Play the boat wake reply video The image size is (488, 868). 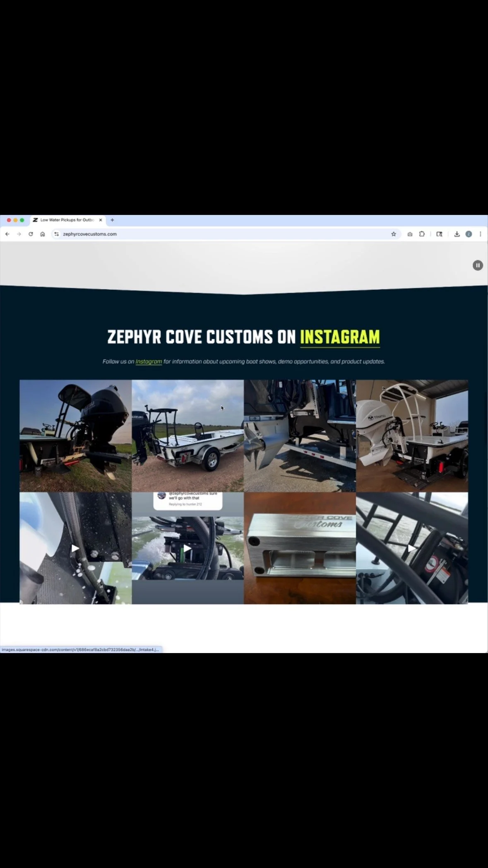point(188,548)
